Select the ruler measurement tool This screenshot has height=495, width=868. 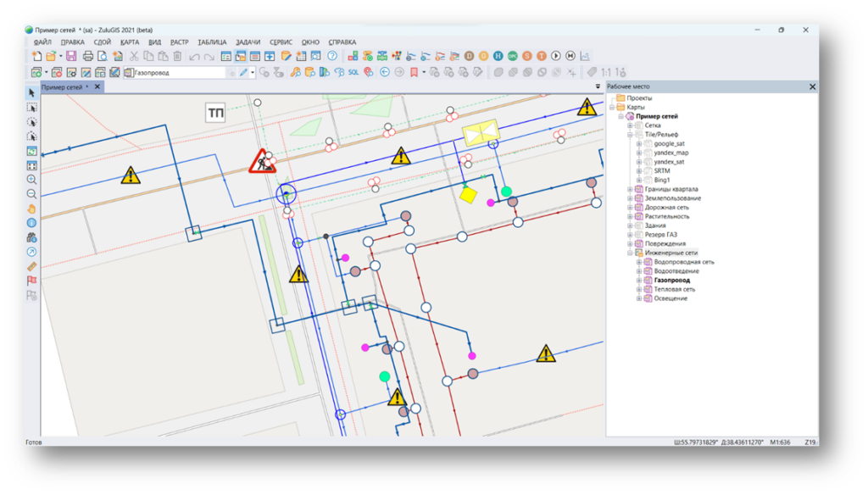[31, 266]
